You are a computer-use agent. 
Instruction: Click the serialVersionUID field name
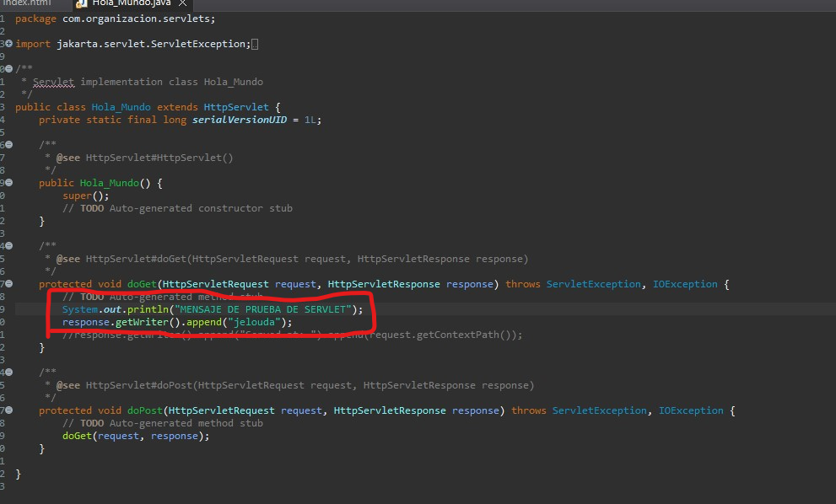pyautogui.click(x=240, y=120)
